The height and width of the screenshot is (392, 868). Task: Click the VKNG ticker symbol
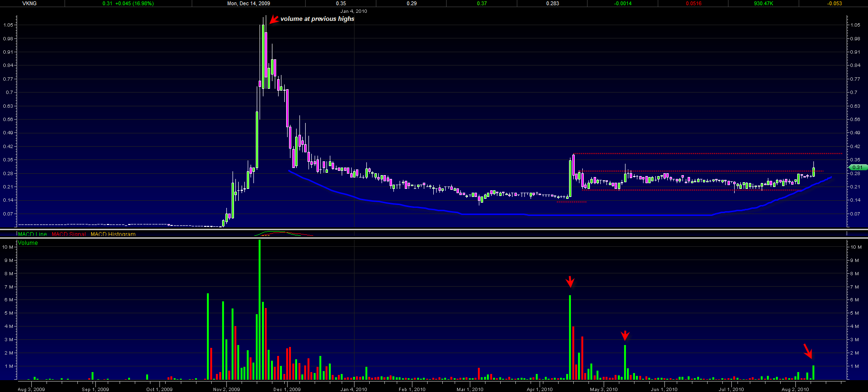(29, 3)
